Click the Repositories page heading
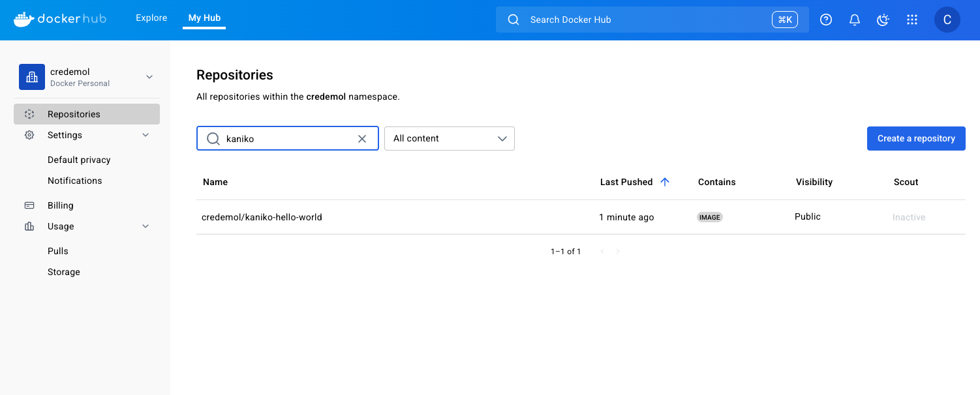 [x=235, y=75]
